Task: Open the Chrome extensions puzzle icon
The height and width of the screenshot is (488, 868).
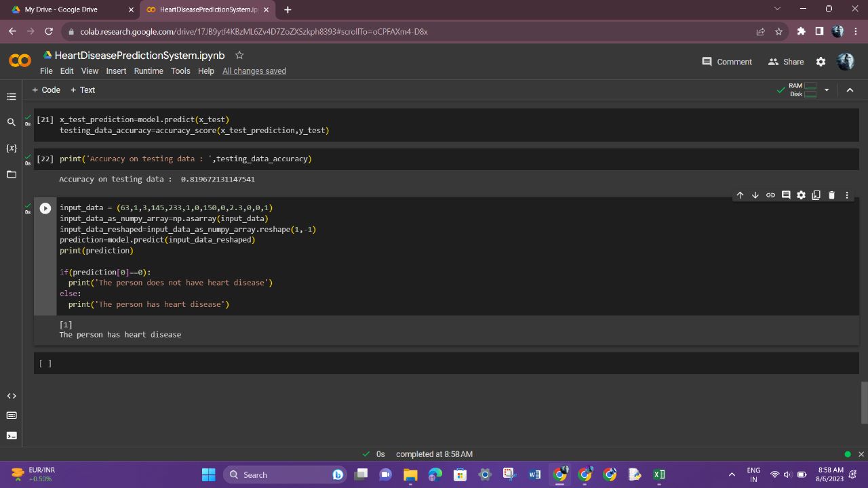Action: point(801,31)
